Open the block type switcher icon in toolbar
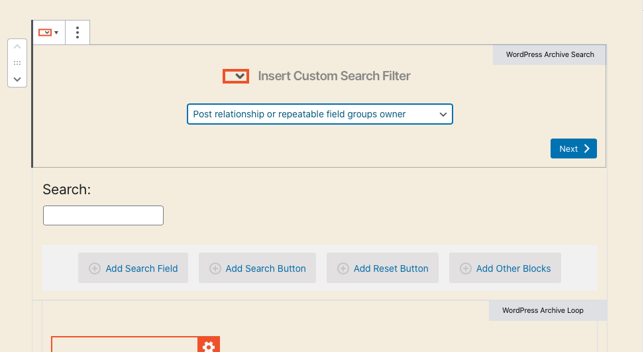The image size is (644, 352). [45, 32]
